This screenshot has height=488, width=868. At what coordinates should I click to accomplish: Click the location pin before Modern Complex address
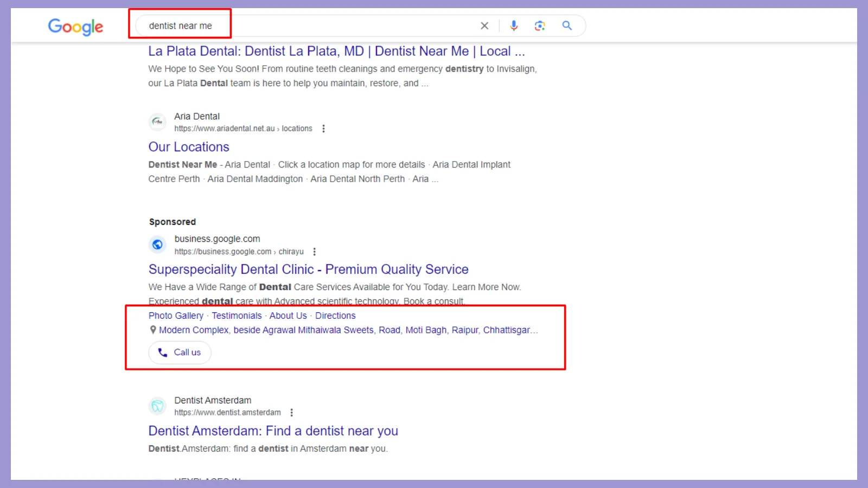[153, 330]
